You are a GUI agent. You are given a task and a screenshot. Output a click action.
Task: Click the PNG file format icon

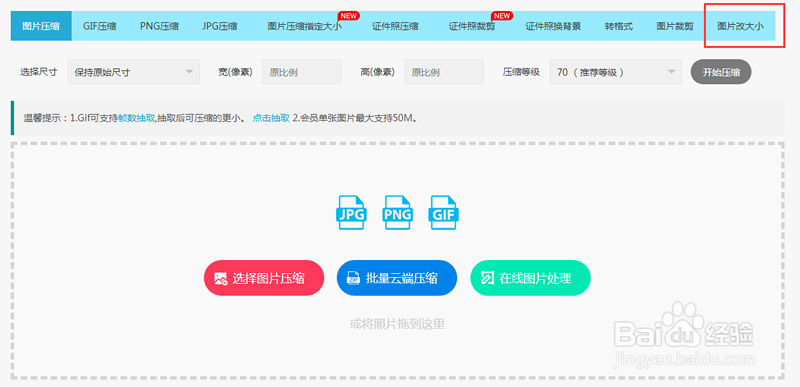tap(397, 213)
